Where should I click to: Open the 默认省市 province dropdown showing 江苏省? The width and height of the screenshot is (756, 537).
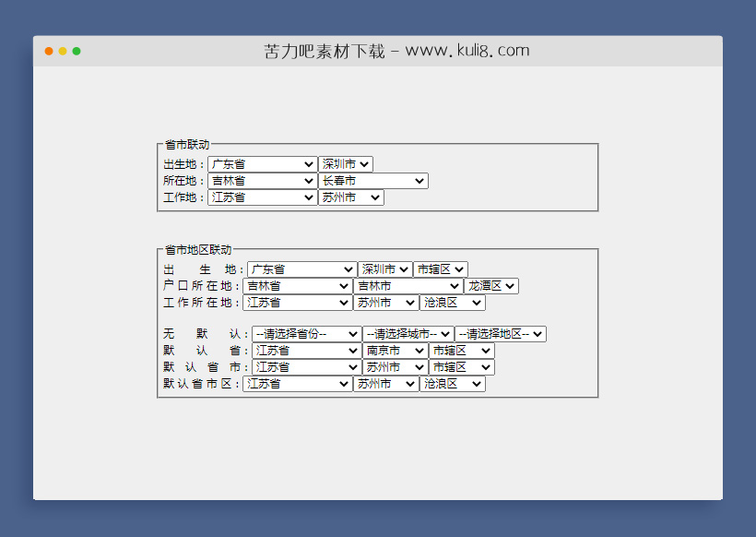(305, 366)
